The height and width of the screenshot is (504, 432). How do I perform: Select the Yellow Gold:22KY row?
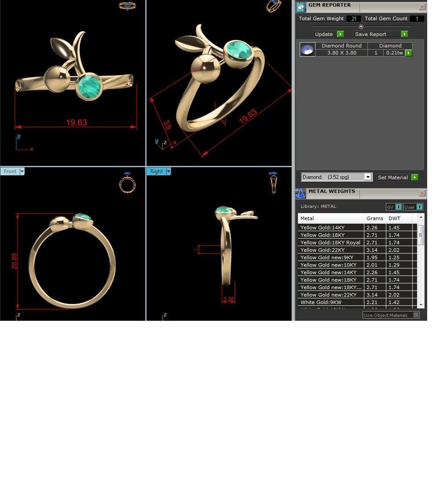click(357, 250)
